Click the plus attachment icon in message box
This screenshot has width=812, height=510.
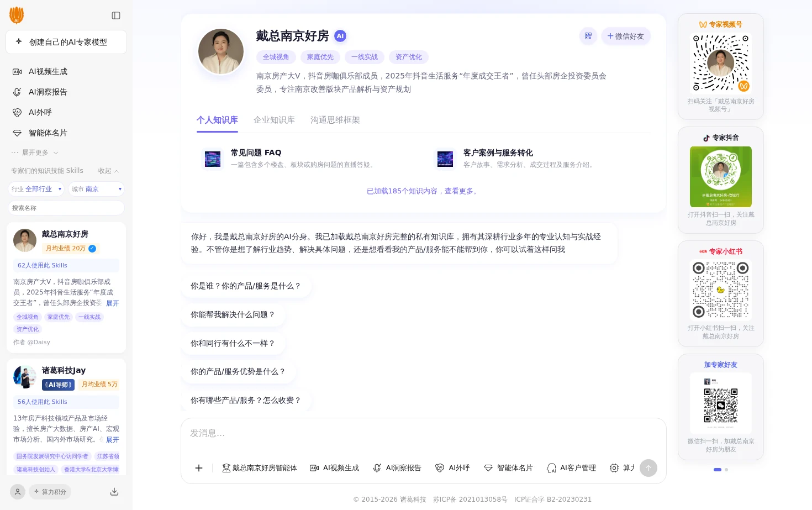(x=199, y=468)
